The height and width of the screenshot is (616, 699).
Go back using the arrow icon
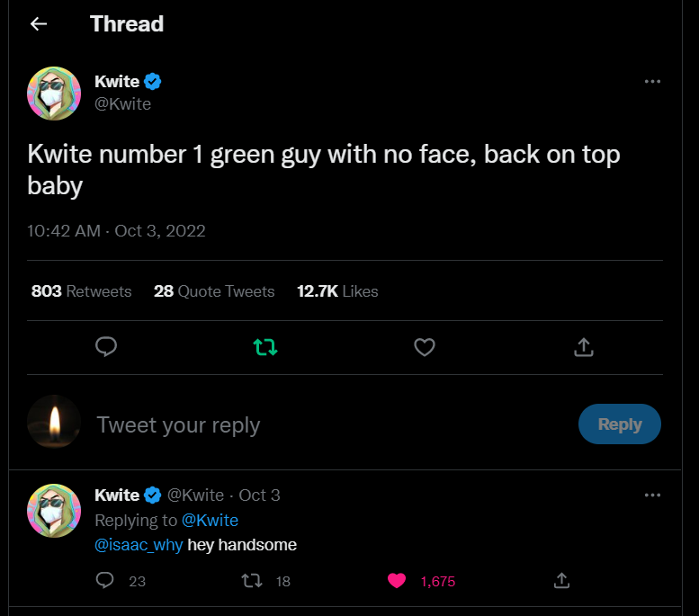[38, 24]
